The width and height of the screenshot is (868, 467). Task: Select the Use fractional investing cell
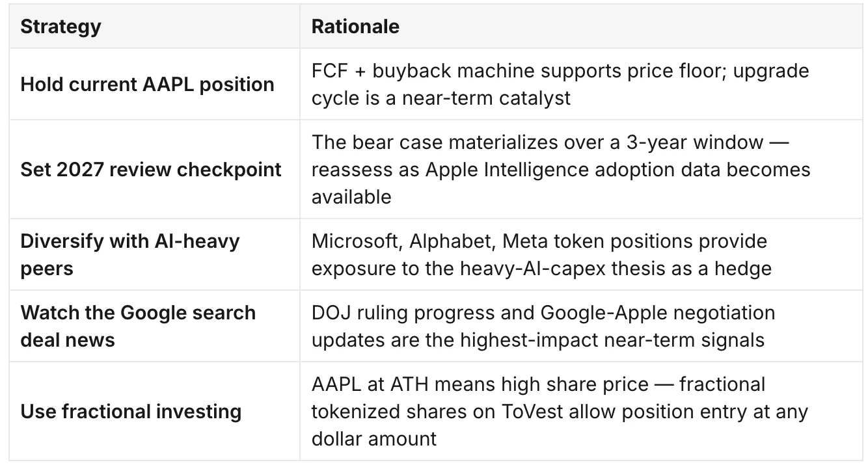[154, 411]
